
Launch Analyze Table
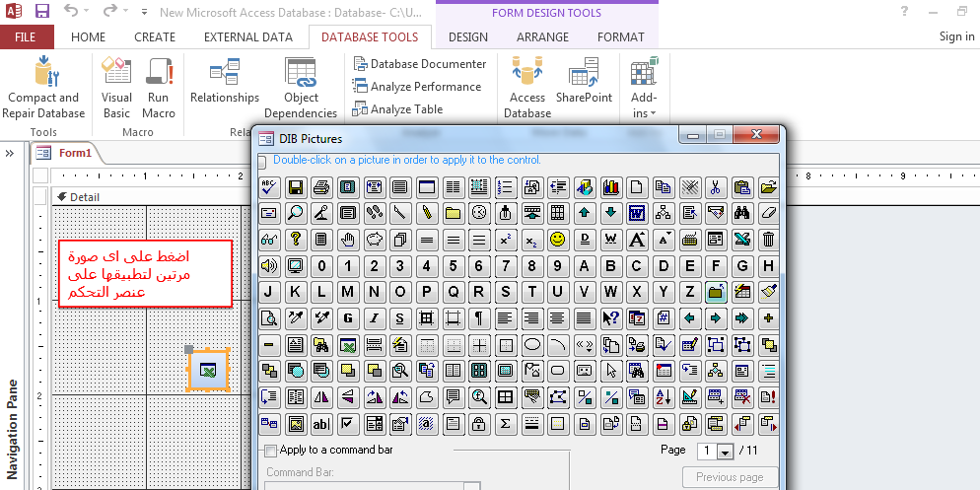click(x=398, y=108)
